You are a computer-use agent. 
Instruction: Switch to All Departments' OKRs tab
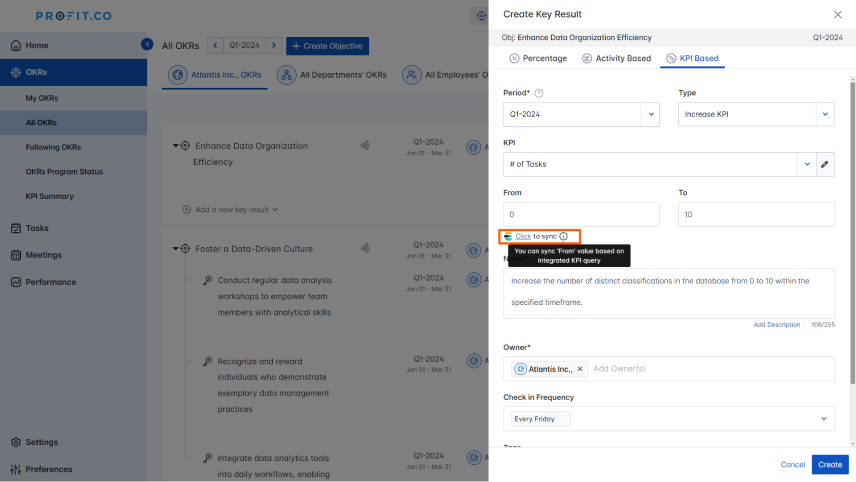click(x=332, y=75)
